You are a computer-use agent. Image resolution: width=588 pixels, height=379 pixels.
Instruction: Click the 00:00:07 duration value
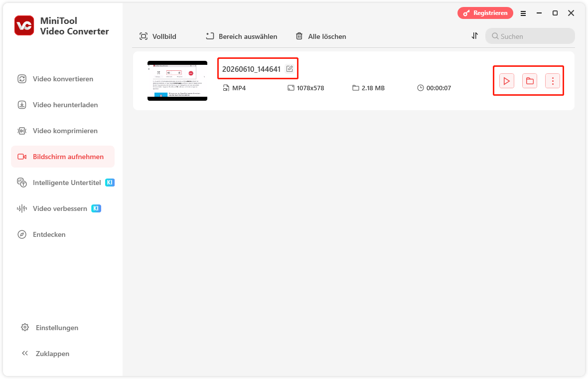point(439,88)
